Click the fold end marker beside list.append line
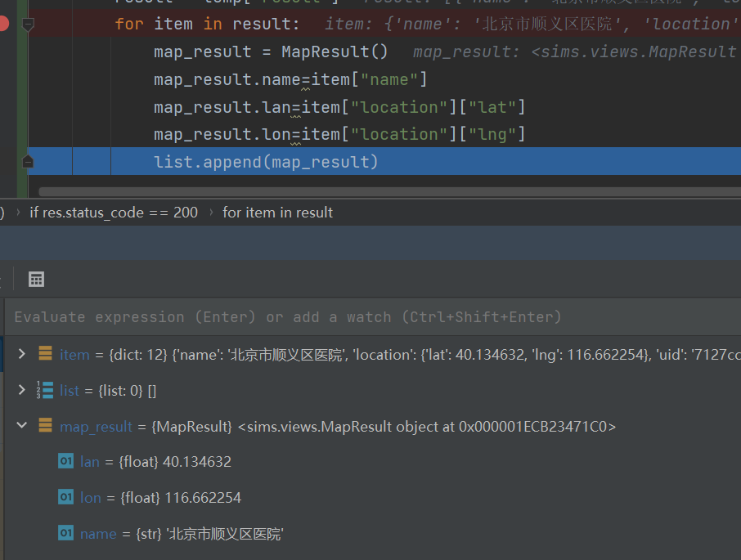The width and height of the screenshot is (741, 560). tap(28, 162)
